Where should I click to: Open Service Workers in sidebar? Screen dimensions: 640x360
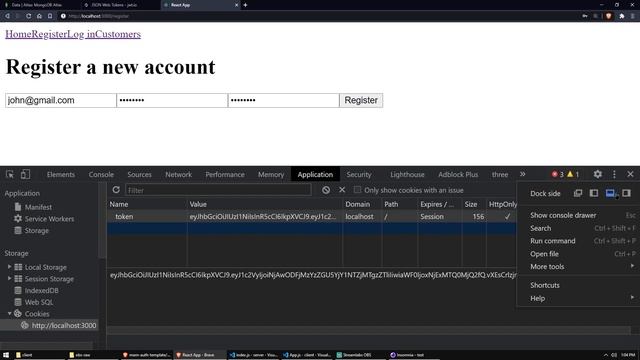pyautogui.click(x=49, y=219)
